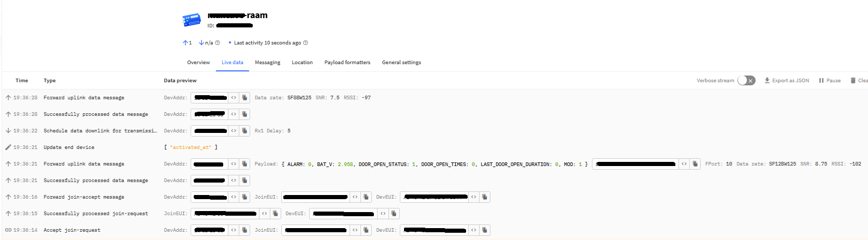Copy JoinEUI in Accept join-request row
The image size is (868, 240).
coord(366,230)
